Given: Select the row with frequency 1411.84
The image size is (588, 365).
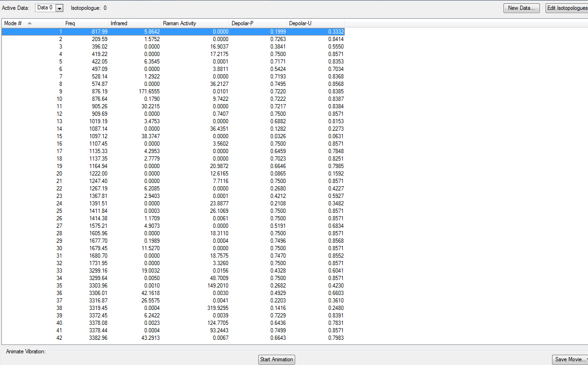Looking at the screenshot, I should tap(173, 211).
